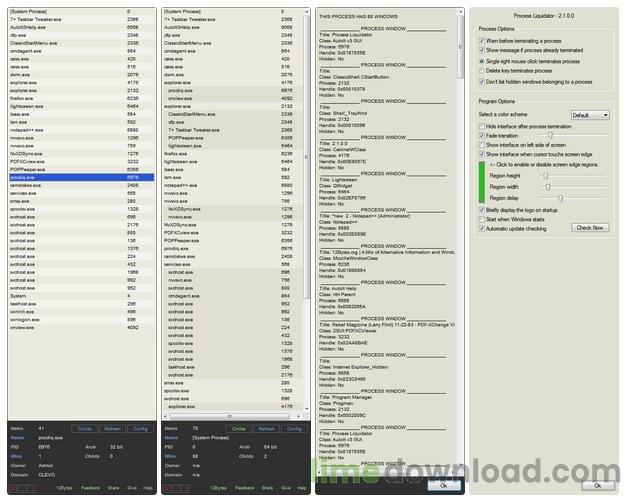Select xnview.exe at bottom of flat list
The image size is (628, 502).
coord(81,328)
